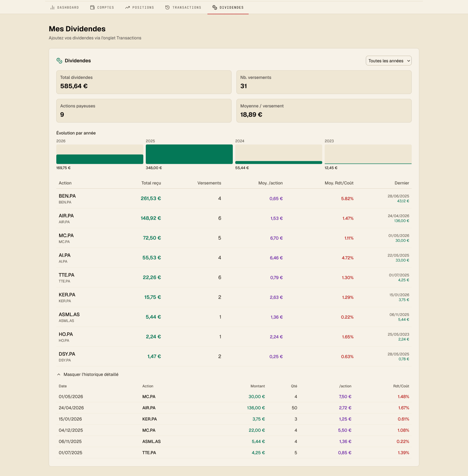
Task: Switch to the Comptes tab
Action: click(102, 8)
